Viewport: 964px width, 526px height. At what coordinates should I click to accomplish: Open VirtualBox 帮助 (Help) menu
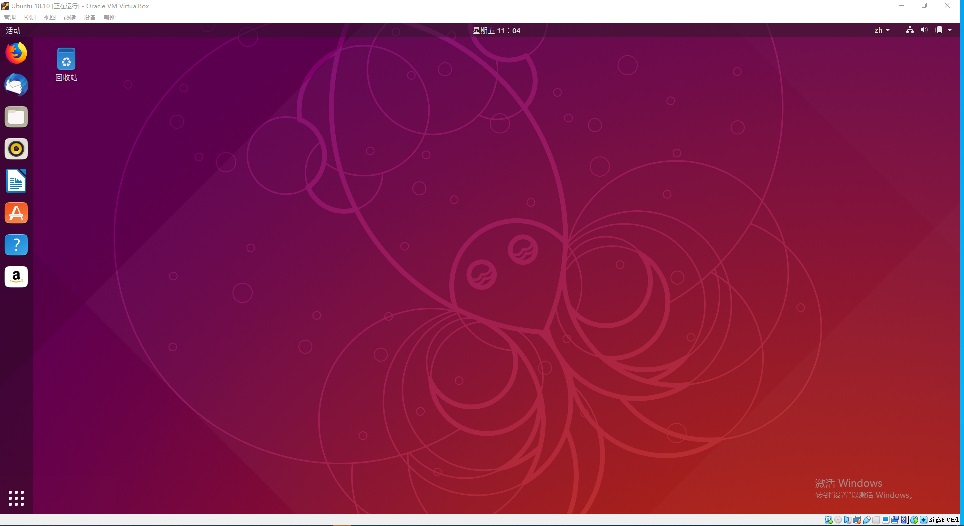click(x=109, y=17)
